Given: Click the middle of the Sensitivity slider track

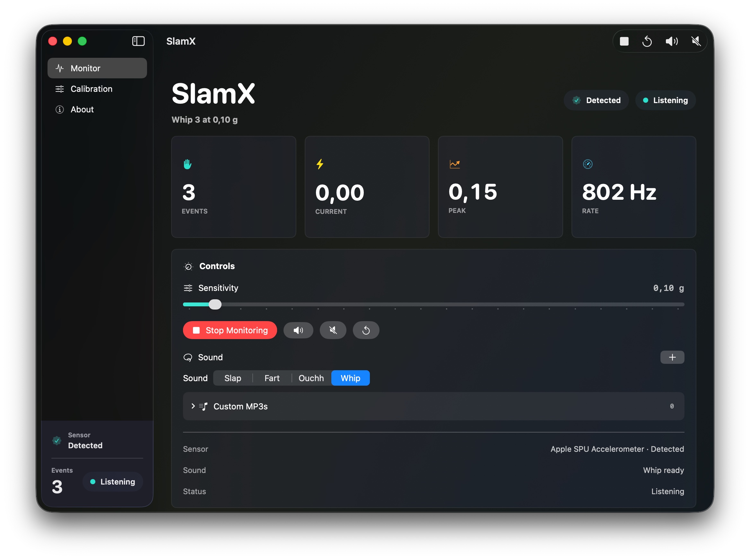Looking at the screenshot, I should [x=433, y=304].
